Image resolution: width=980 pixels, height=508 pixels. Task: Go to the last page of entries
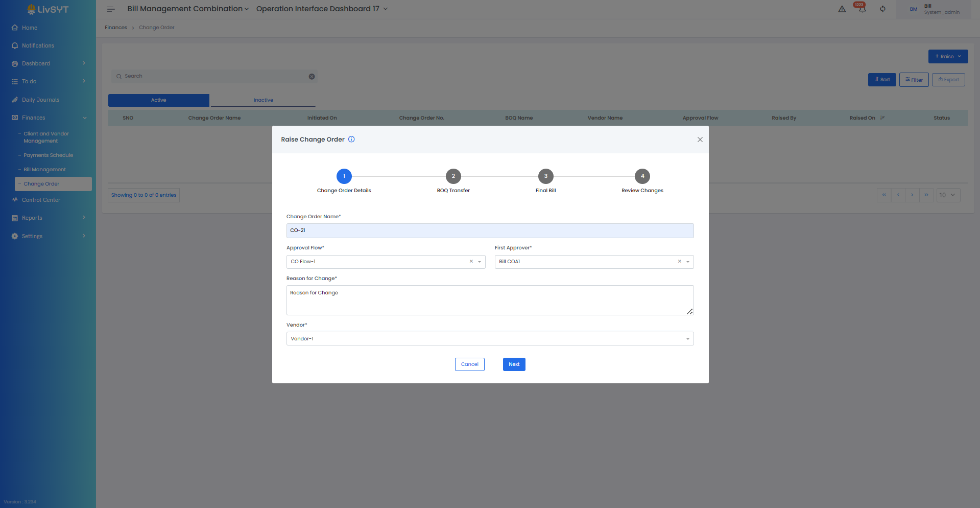(x=926, y=195)
